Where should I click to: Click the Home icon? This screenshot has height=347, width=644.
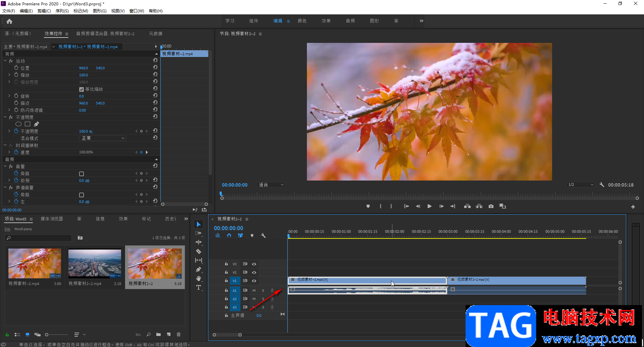point(9,21)
